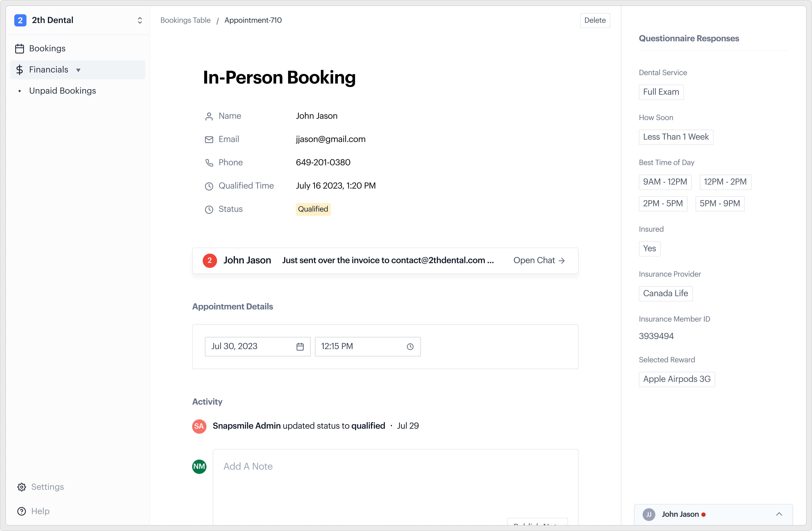This screenshot has width=812, height=531.
Task: Click the envelope icon beside Email
Action: coord(209,140)
